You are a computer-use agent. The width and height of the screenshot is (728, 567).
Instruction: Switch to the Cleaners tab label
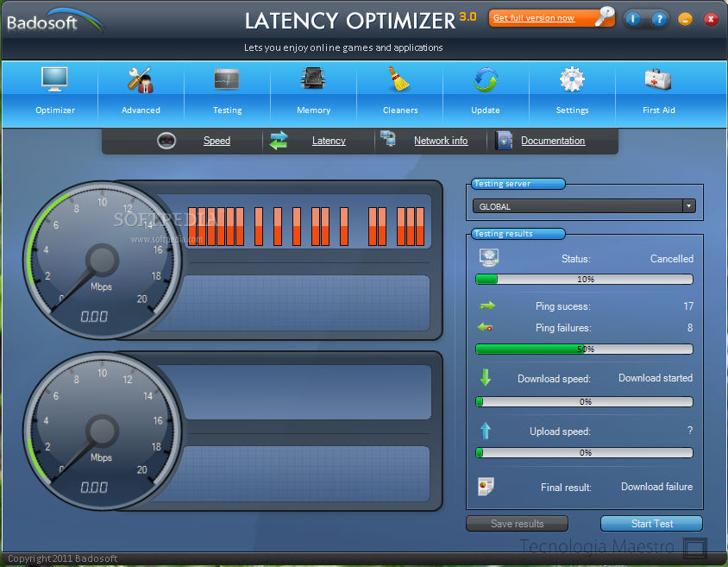pos(400,110)
